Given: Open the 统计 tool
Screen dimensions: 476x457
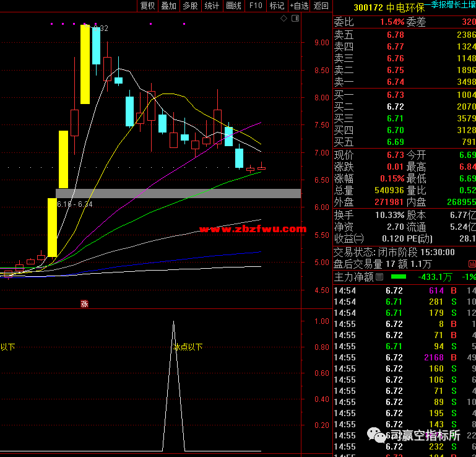Looking at the screenshot, I should point(212,6).
